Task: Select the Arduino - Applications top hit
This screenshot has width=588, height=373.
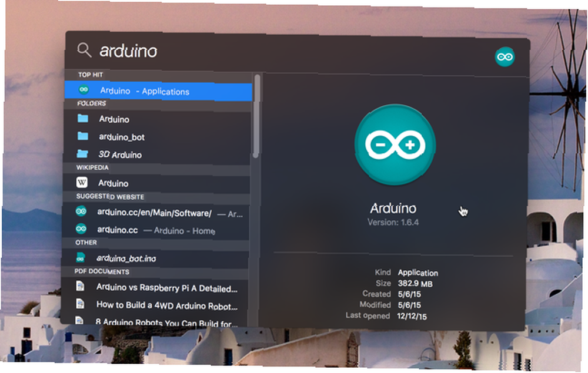Action: (158, 91)
